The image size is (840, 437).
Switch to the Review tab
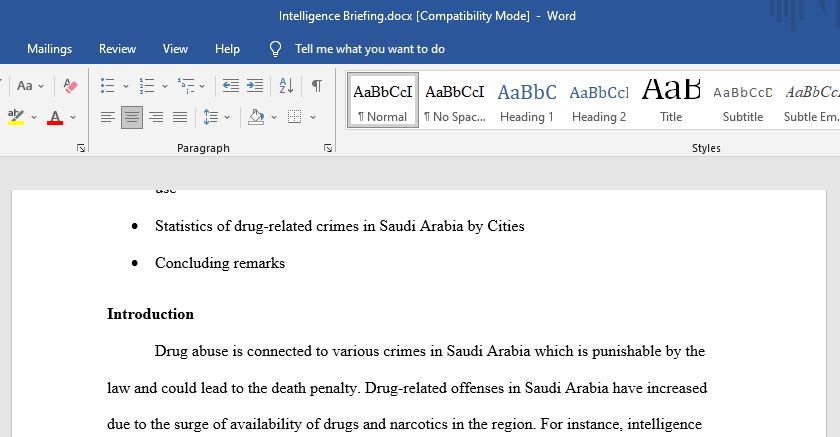click(117, 49)
